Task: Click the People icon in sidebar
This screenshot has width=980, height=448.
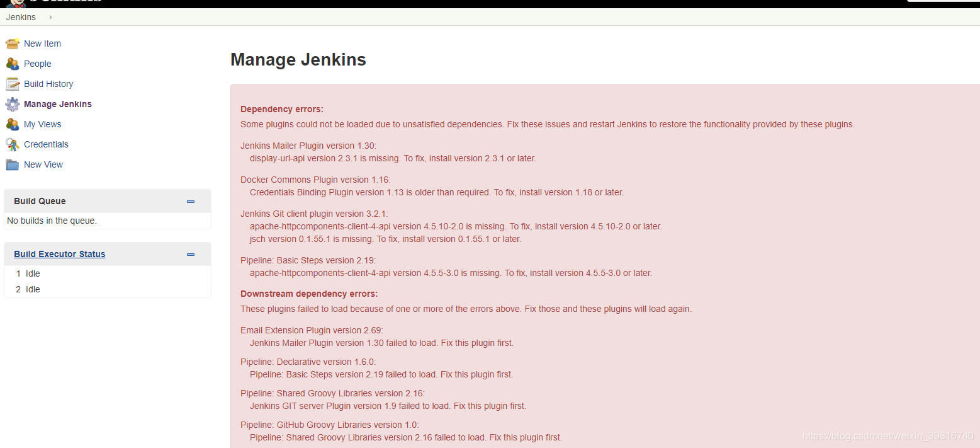Action: [13, 64]
